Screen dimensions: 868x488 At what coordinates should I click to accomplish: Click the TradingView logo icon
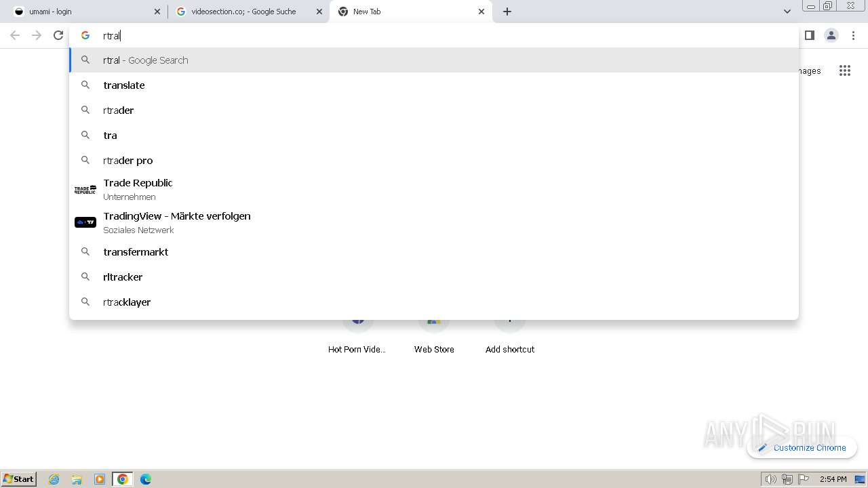85,222
